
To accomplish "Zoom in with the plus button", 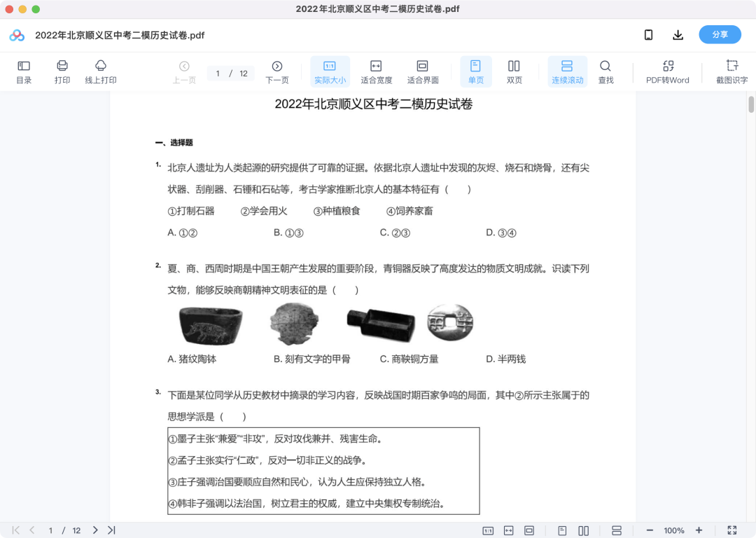I will tap(699, 530).
